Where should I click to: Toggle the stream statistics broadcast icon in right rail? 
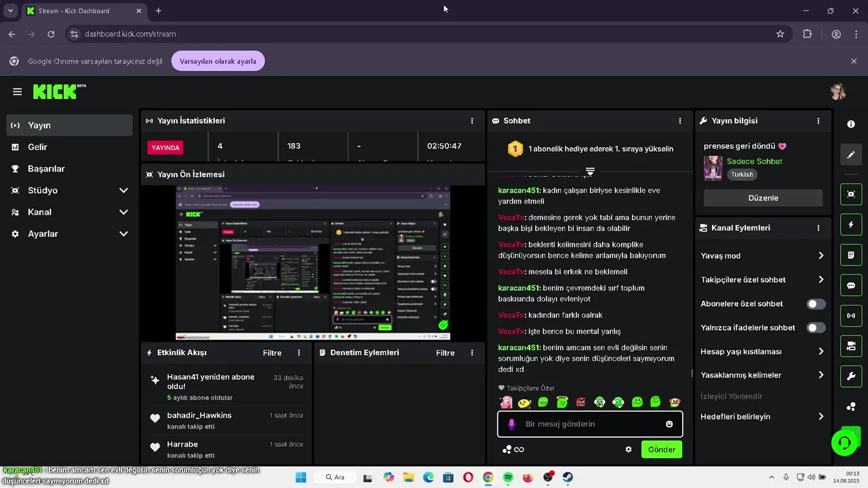click(x=851, y=316)
